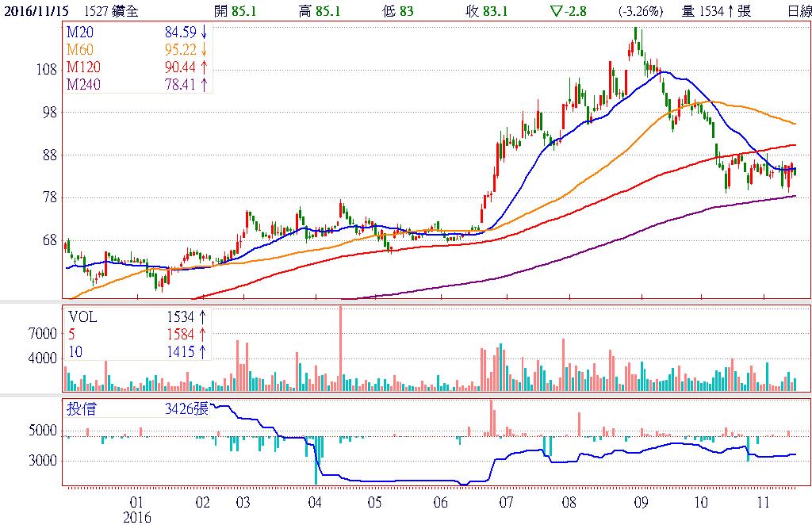Click the M20 down arrow indicator

point(205,33)
